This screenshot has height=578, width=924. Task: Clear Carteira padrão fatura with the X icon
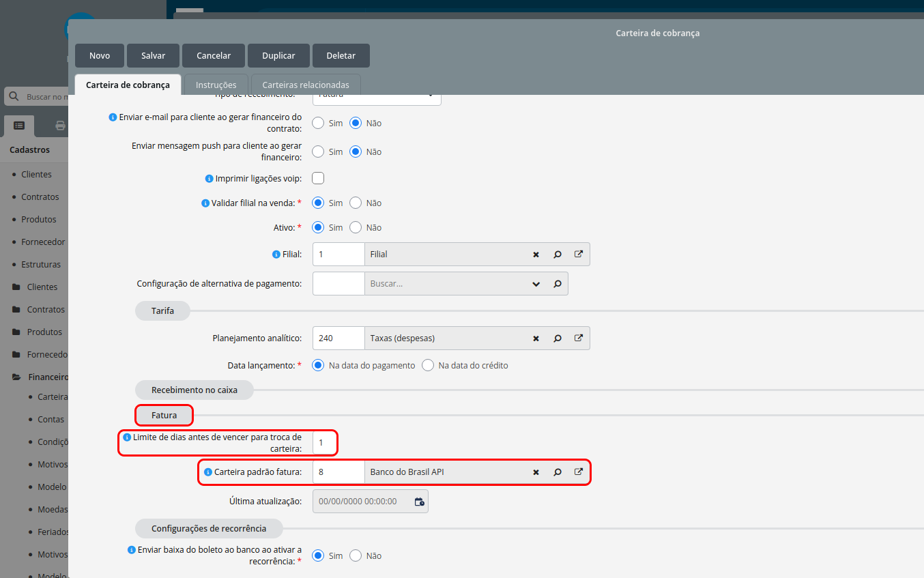(536, 472)
